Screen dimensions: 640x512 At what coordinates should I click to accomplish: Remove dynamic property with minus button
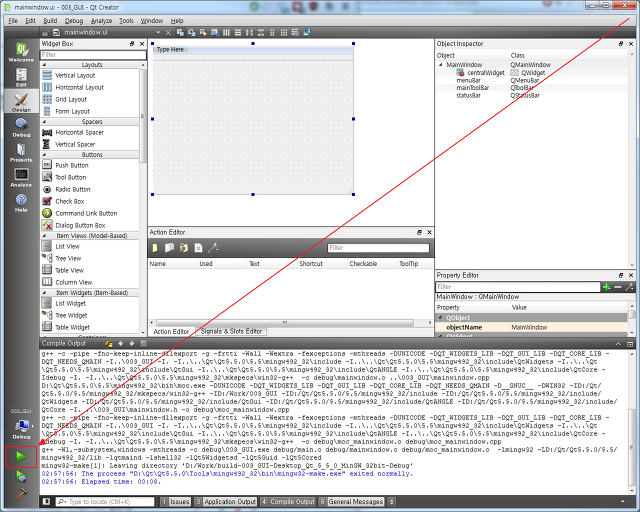point(618,287)
